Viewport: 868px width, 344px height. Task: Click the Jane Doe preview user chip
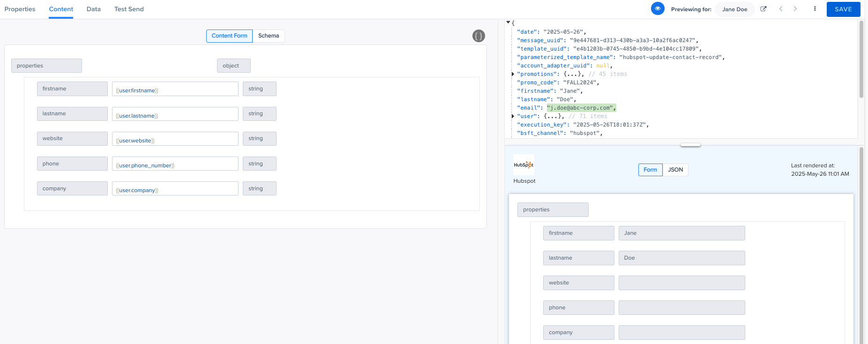click(x=734, y=9)
